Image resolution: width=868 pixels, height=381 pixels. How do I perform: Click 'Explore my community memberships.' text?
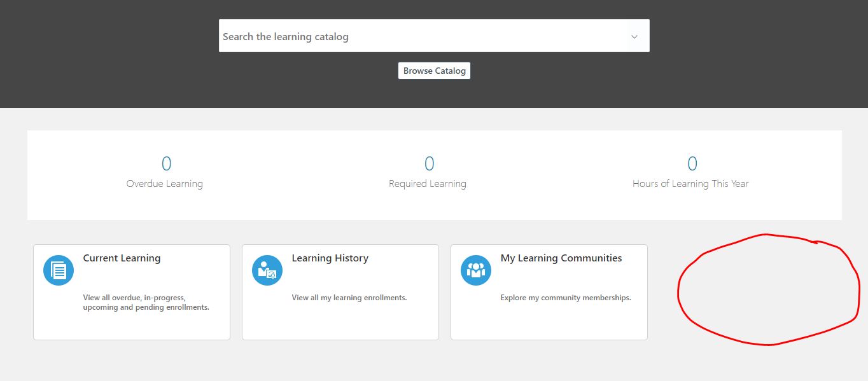pyautogui.click(x=566, y=298)
